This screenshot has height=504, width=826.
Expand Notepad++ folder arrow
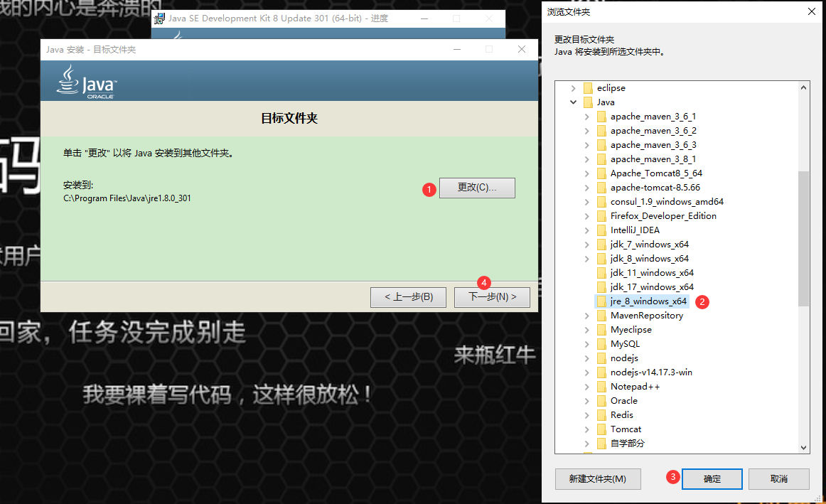[587, 387]
